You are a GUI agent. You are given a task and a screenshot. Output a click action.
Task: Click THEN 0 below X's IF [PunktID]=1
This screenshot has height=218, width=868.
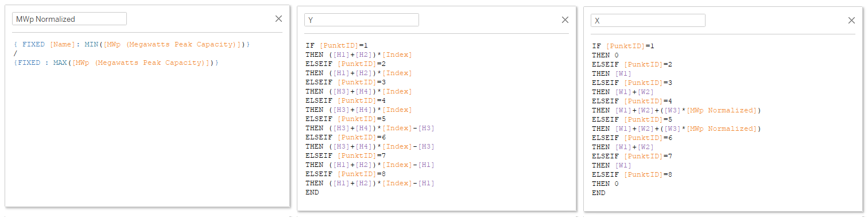[x=605, y=55]
